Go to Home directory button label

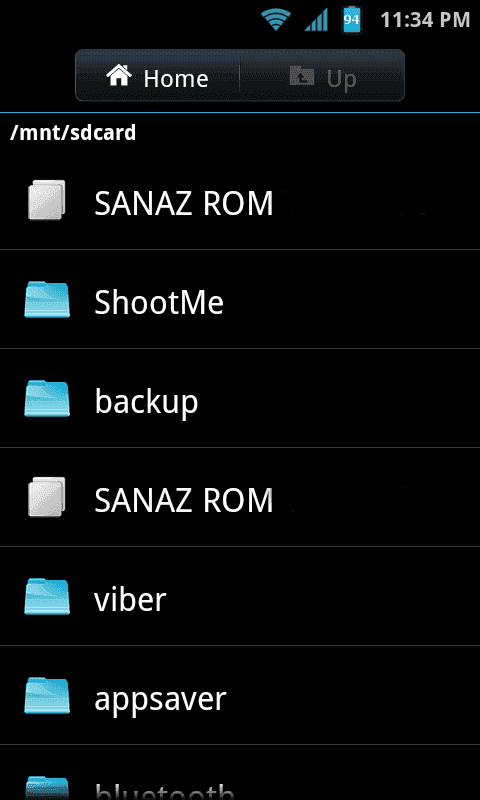click(x=175, y=79)
